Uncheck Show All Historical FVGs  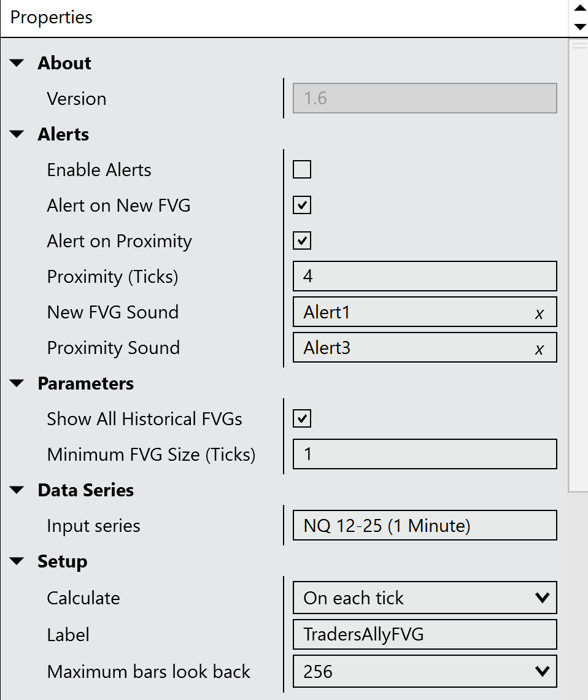coord(302,418)
